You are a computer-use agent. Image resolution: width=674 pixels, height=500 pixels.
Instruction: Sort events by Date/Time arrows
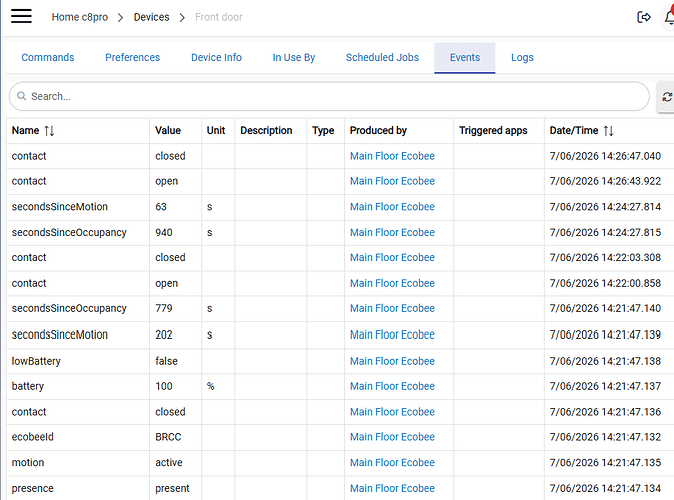click(608, 131)
